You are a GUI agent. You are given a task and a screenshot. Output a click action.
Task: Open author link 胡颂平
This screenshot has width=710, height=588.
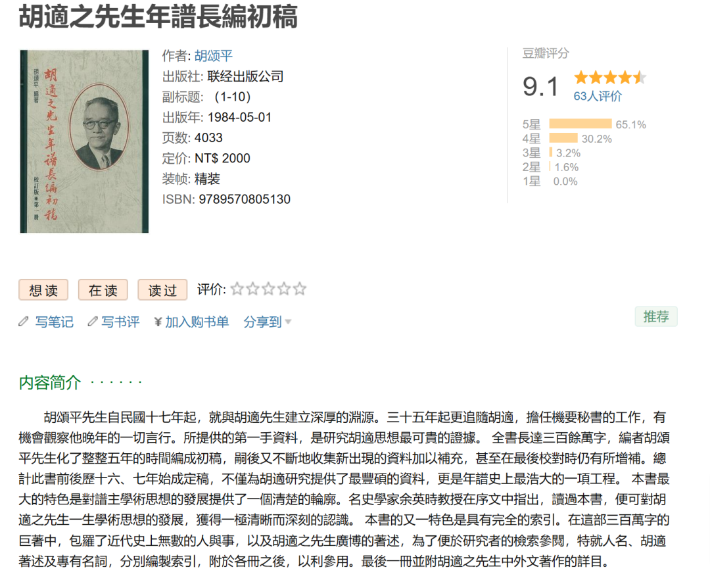[213, 56]
